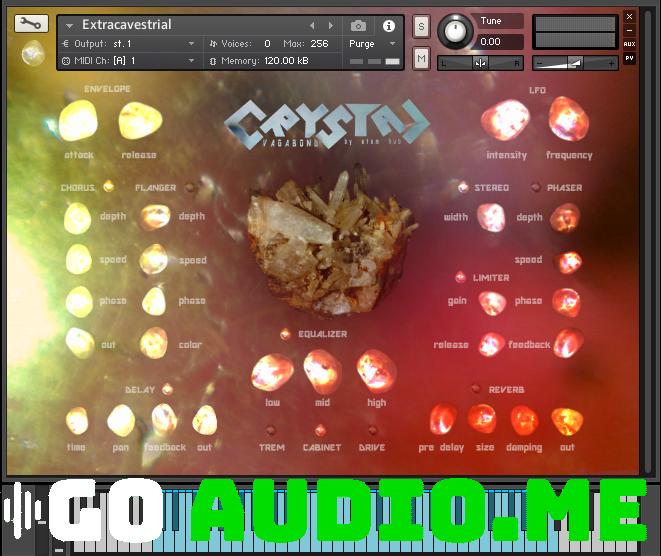Expand the Extracavestrial instrument name menu
Viewport: 661px width, 556px height.
68,25
